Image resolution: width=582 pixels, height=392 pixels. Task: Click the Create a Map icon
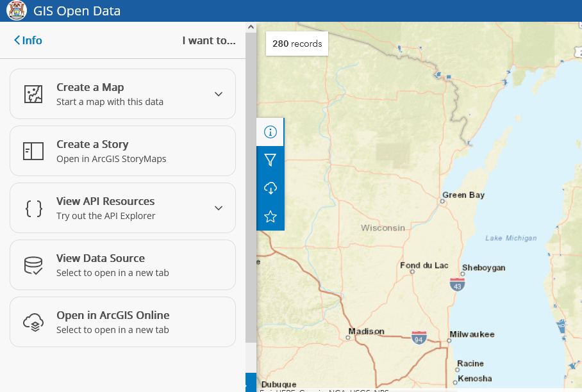tap(33, 94)
